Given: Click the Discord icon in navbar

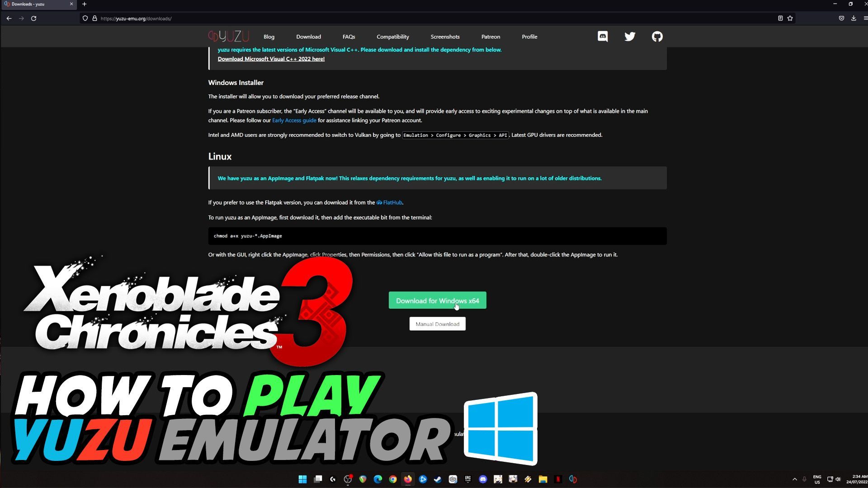Looking at the screenshot, I should pos(603,36).
